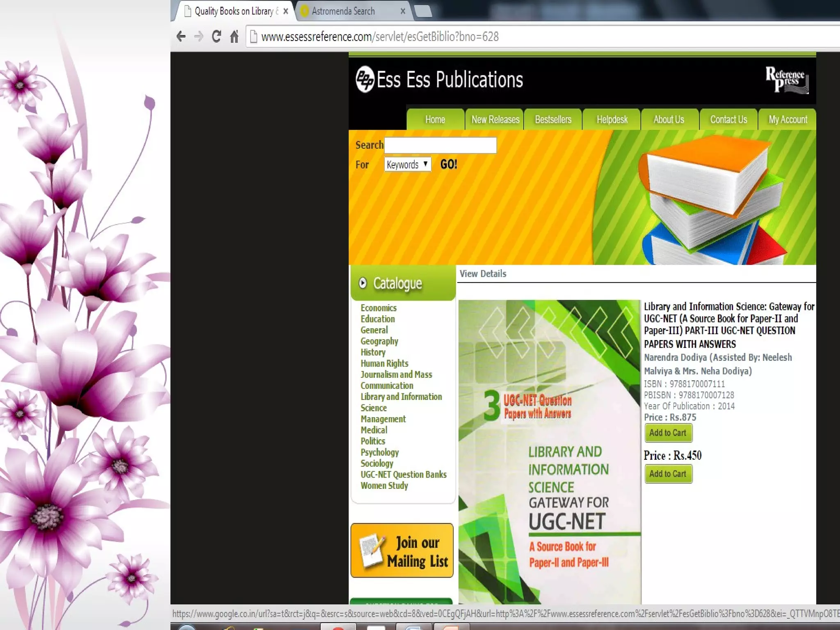Reload the page with refresh icon
Screen dimensions: 840x630
(216, 37)
